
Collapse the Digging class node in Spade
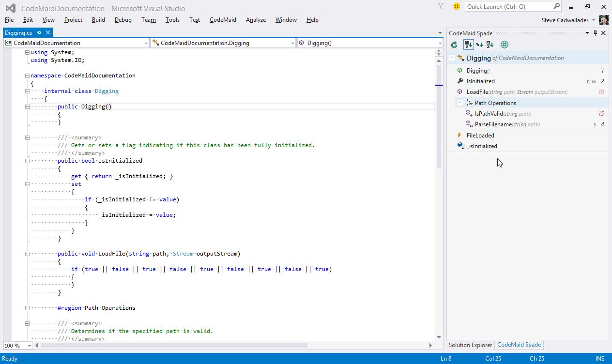(452, 58)
